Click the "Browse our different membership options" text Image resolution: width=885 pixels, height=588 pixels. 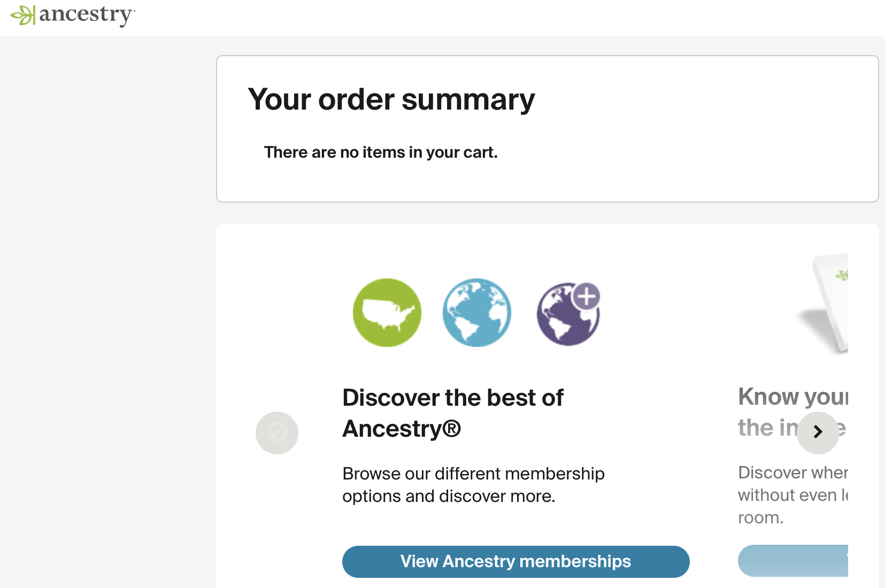pyautogui.click(x=473, y=485)
